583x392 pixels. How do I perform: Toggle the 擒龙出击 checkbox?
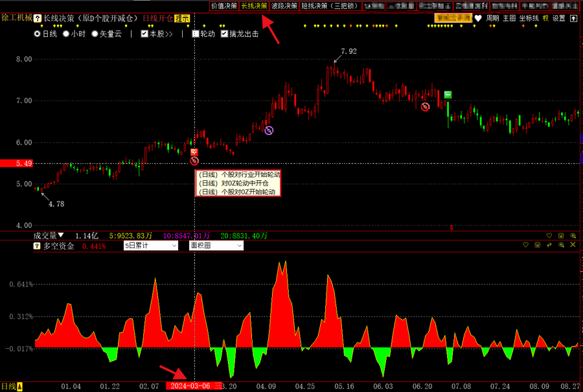pos(224,34)
